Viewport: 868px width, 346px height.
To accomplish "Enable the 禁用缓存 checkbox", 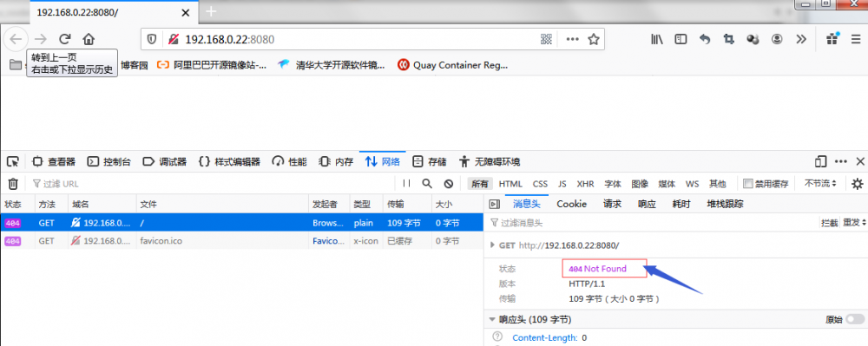I will pyautogui.click(x=748, y=184).
